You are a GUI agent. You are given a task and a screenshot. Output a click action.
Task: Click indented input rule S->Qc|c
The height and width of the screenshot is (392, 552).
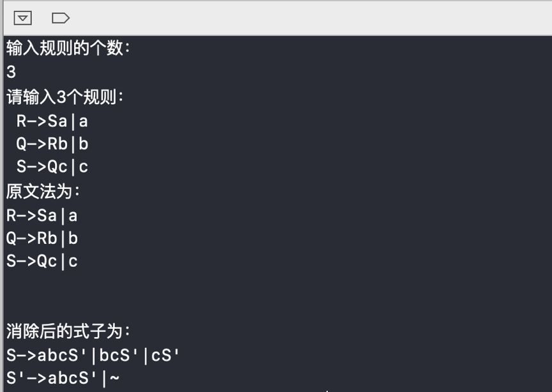52,167
